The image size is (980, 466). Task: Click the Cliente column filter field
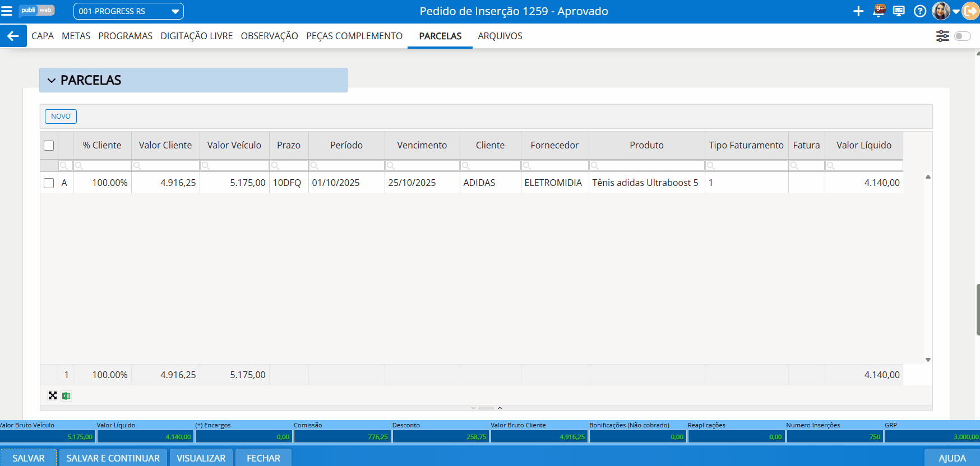493,166
